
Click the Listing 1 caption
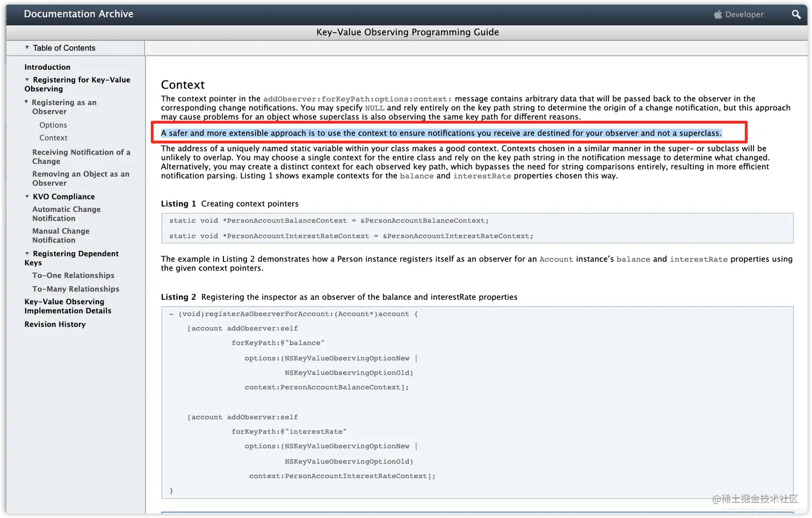(230, 204)
